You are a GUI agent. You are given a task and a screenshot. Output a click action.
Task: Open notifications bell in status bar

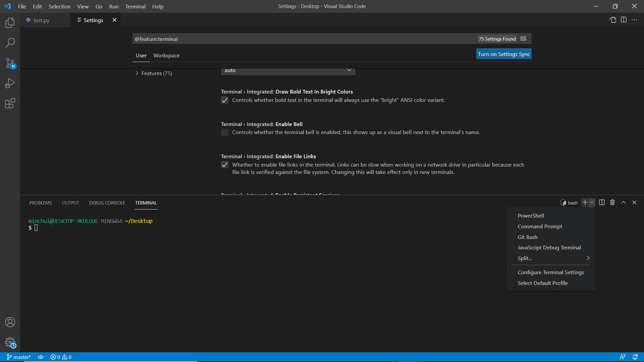click(x=635, y=357)
